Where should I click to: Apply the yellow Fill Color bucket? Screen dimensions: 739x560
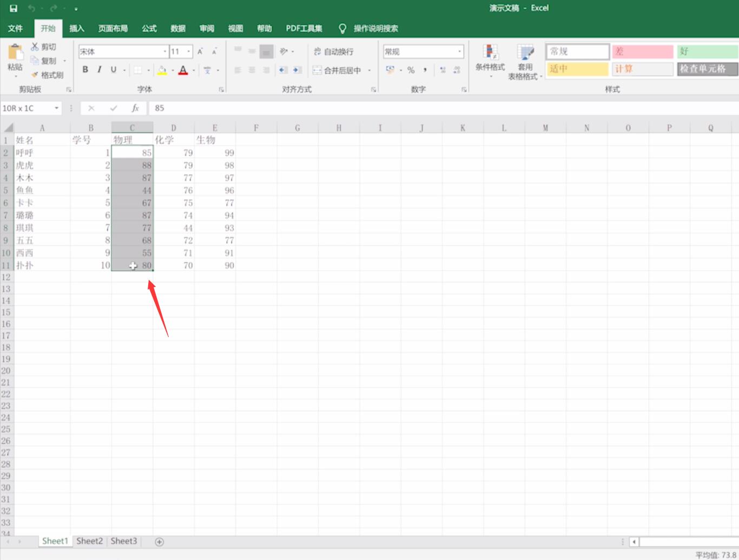coord(162,70)
